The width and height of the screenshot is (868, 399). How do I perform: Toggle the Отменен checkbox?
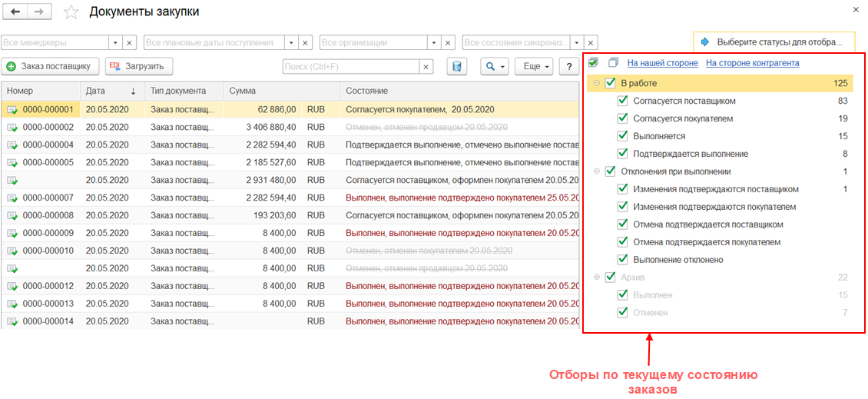pos(622,313)
